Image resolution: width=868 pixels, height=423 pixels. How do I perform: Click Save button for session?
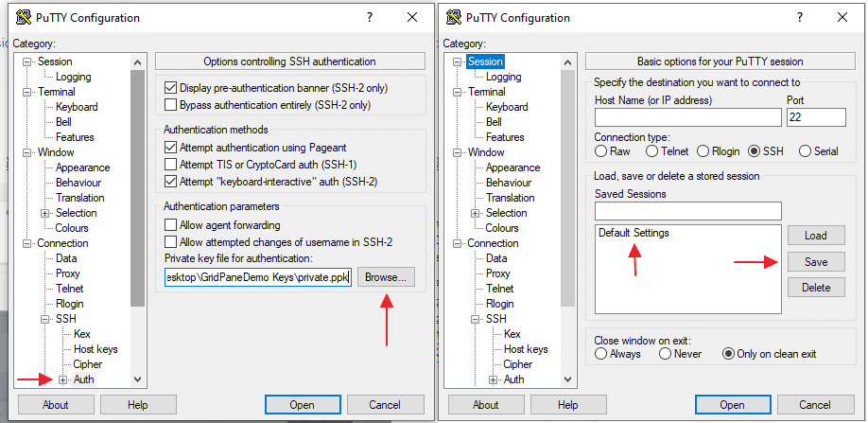pos(816,262)
